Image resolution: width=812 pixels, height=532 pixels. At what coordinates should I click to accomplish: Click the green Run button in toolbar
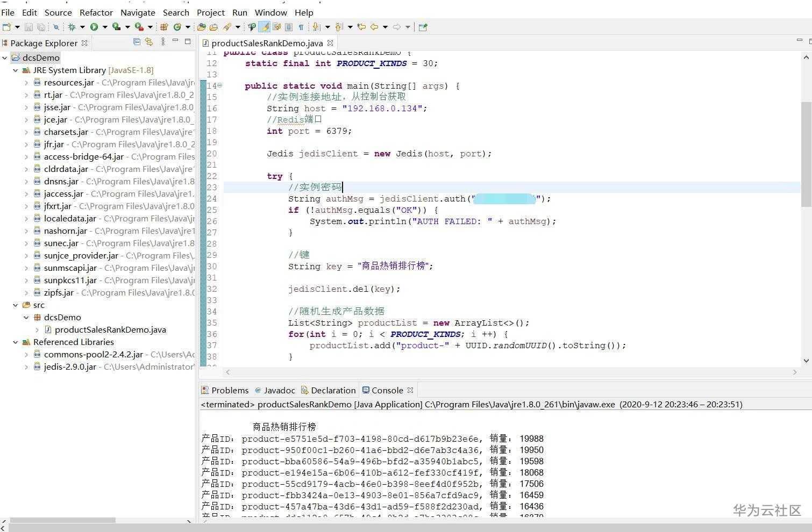(94, 27)
